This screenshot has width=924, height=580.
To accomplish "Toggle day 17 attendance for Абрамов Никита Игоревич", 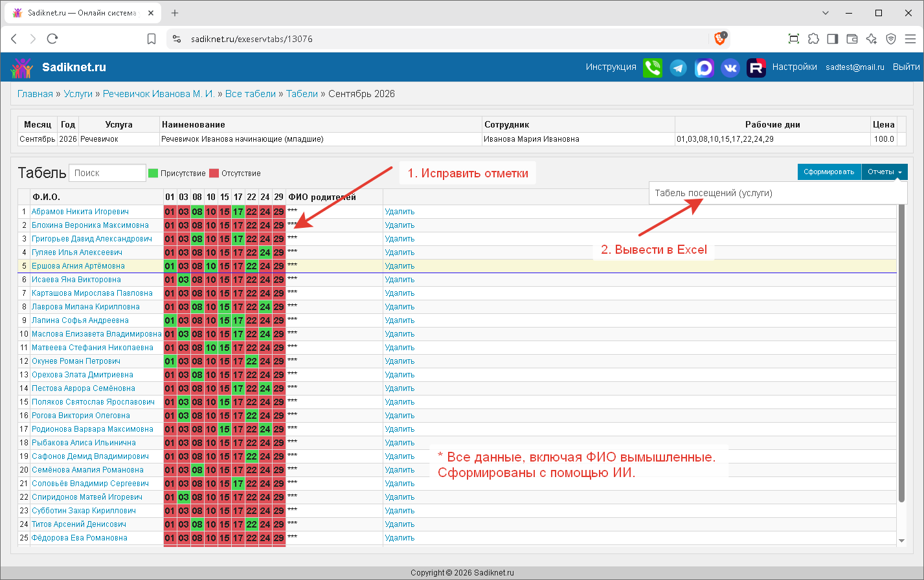I will (x=238, y=212).
